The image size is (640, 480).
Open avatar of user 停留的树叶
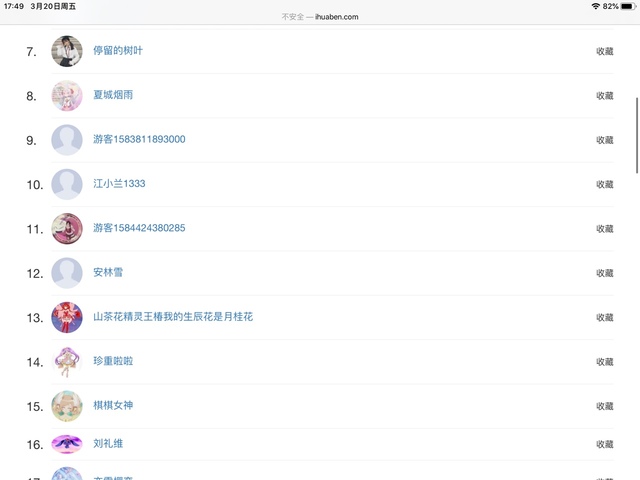pos(67,51)
